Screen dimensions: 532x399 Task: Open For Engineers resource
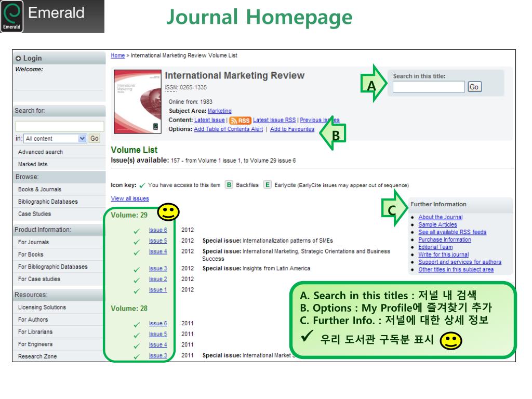tap(35, 344)
